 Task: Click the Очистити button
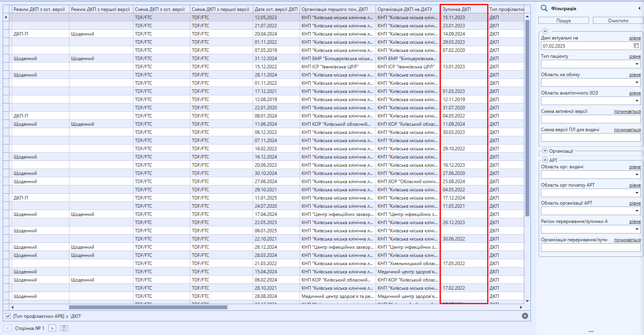(x=618, y=21)
